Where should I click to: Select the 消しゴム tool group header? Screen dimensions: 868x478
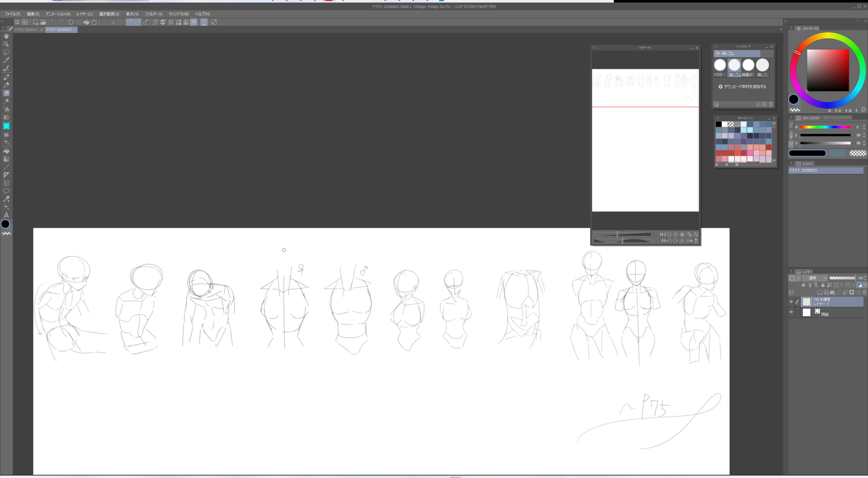(x=737, y=54)
